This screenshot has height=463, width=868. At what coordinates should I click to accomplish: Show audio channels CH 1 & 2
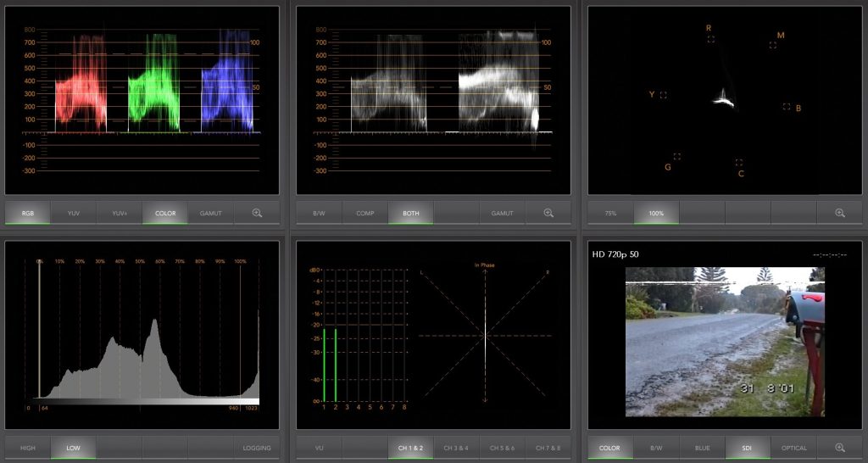coord(411,448)
